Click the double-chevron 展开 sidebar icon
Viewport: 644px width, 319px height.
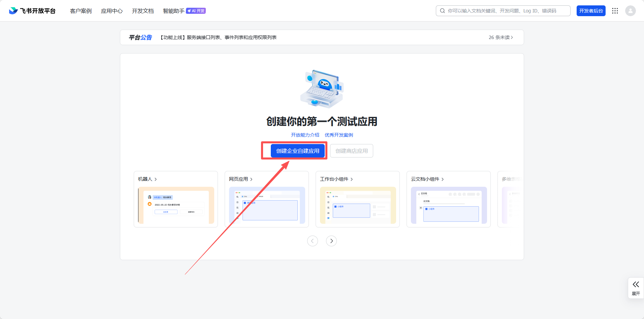(x=636, y=285)
